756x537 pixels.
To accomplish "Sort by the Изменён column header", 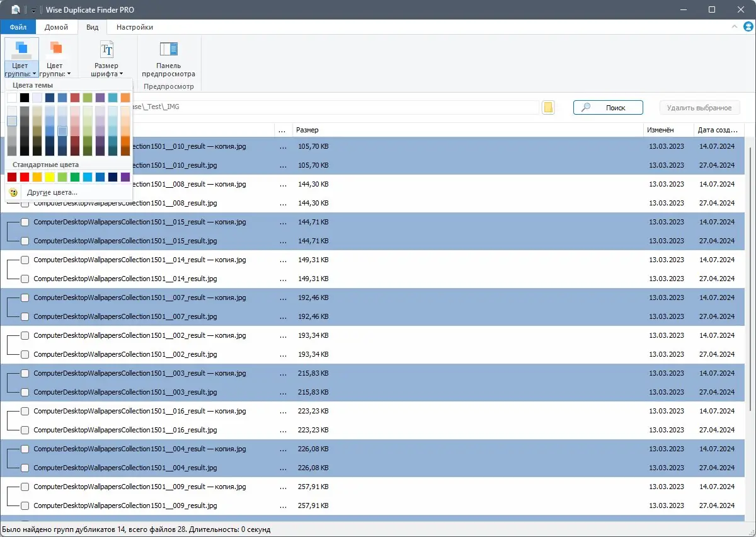I will (x=668, y=130).
